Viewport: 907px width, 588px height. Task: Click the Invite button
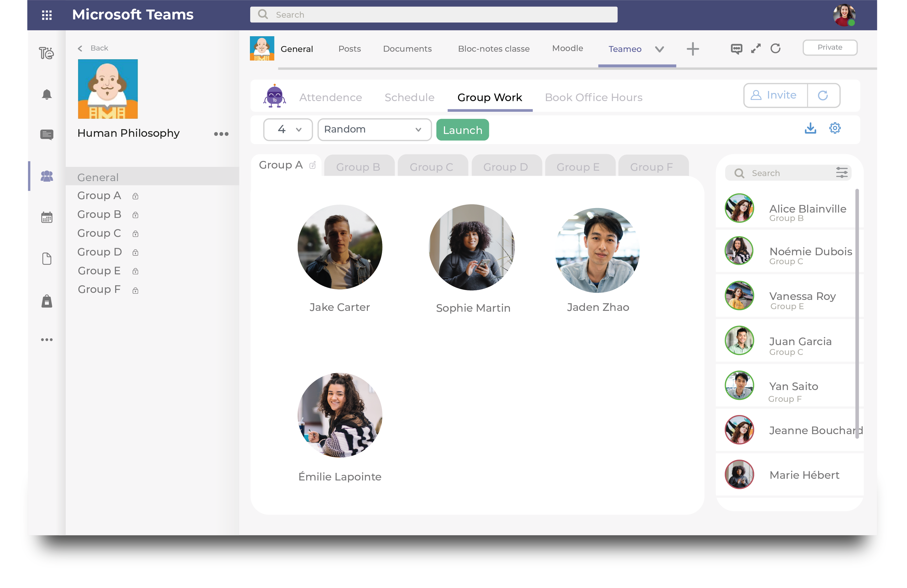tap(774, 95)
